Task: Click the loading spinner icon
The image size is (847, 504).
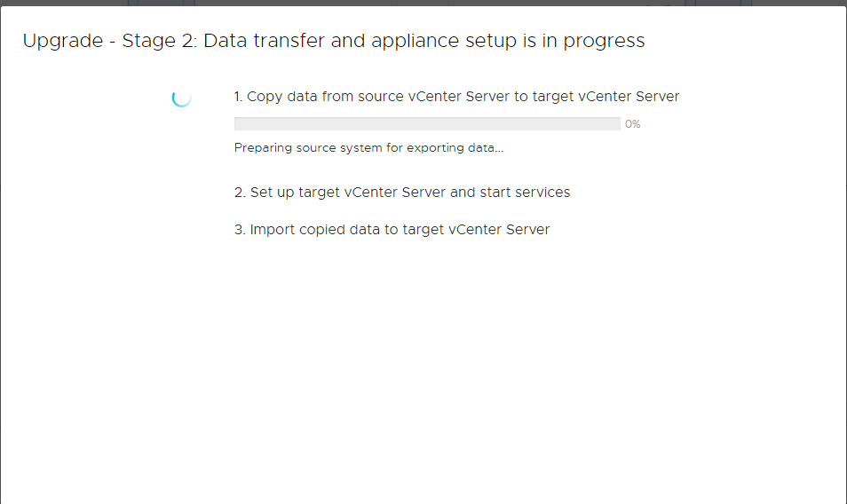Action: 181,98
